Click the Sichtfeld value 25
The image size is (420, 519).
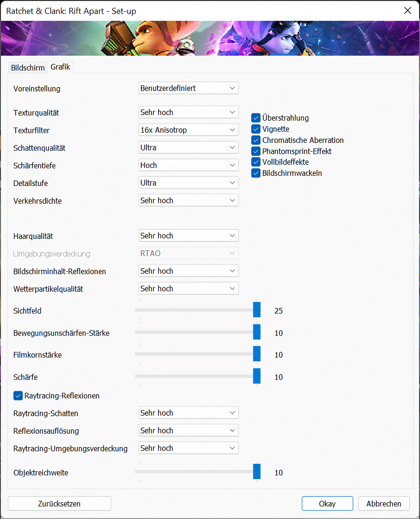click(x=278, y=311)
